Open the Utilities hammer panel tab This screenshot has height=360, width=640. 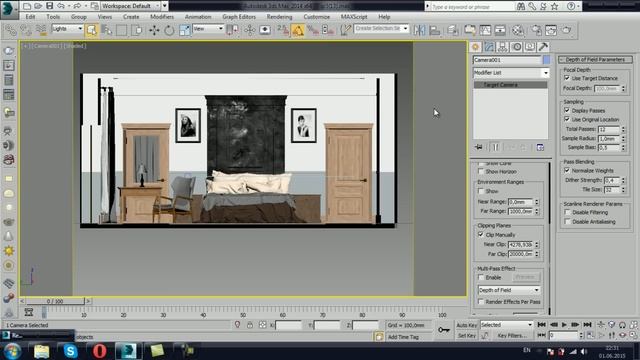[543, 47]
